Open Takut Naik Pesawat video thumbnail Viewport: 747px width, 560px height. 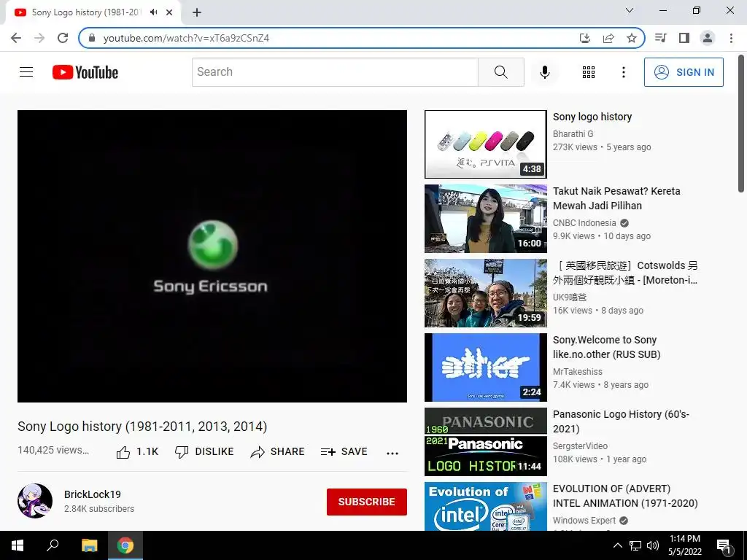click(485, 219)
